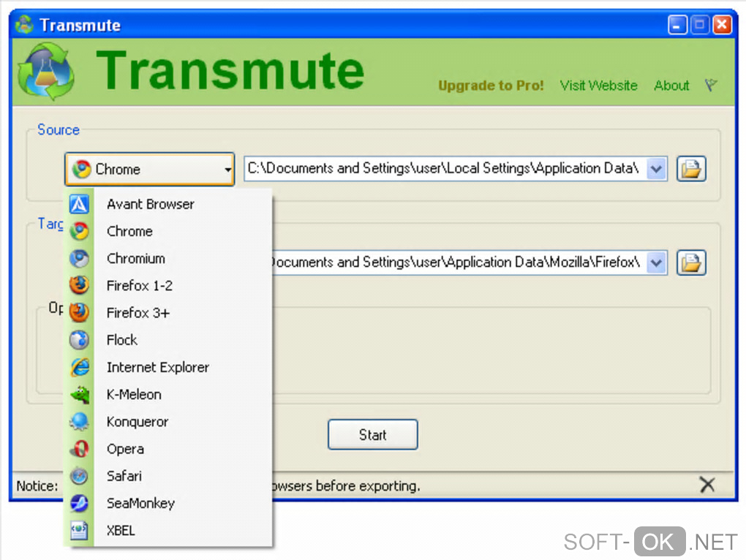Open the Chrome source browser combo box
Screen dimensions: 746x560
click(149, 169)
